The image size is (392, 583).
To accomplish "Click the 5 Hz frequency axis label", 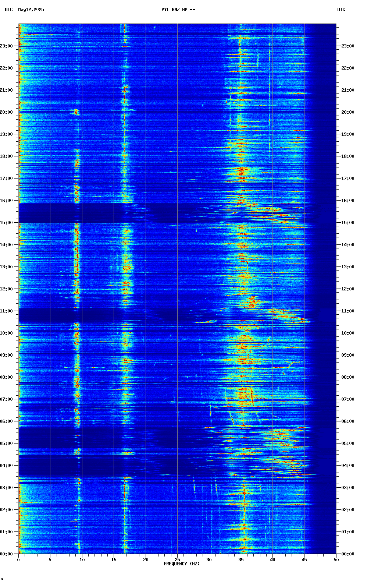I will pyautogui.click(x=50, y=560).
